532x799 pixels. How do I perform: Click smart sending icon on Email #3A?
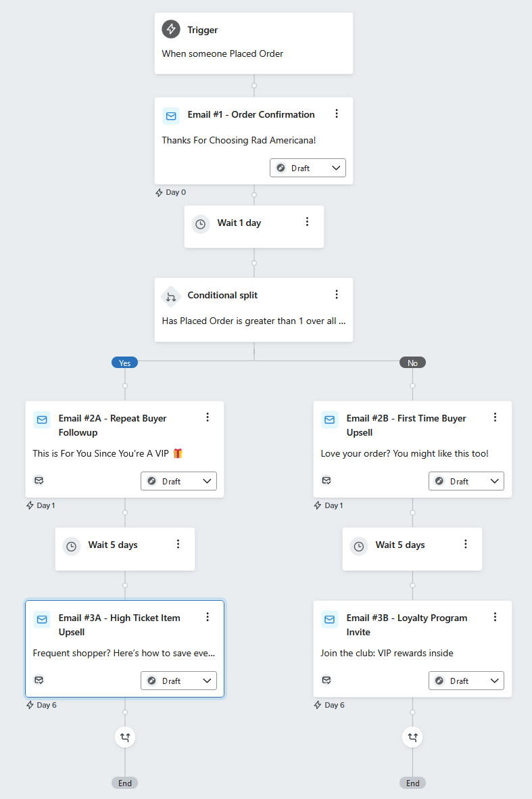pyautogui.click(x=39, y=680)
